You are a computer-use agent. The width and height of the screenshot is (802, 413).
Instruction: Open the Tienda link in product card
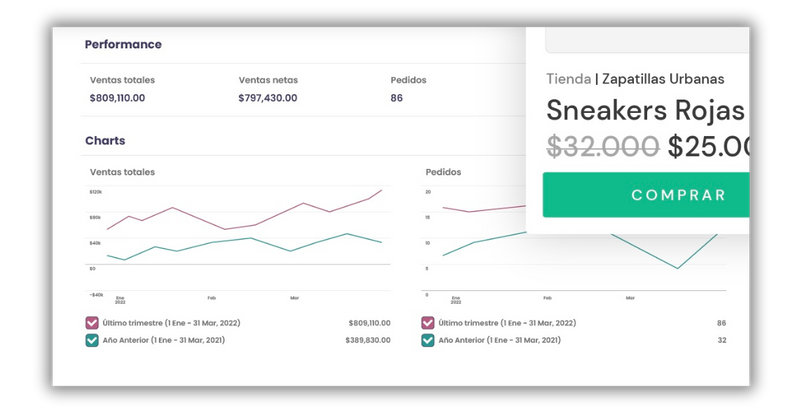(x=568, y=79)
